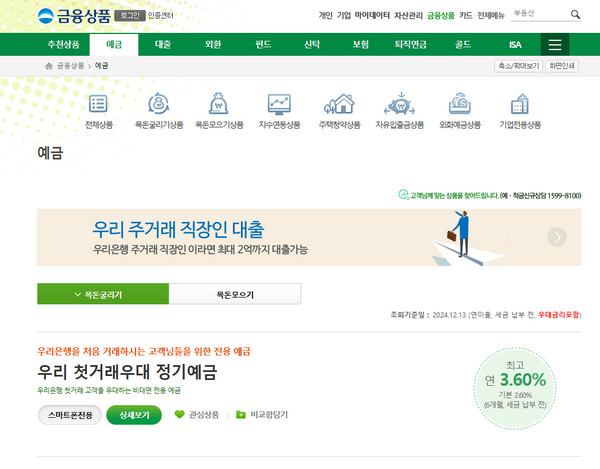Open the top 금융상품 link

click(x=441, y=15)
